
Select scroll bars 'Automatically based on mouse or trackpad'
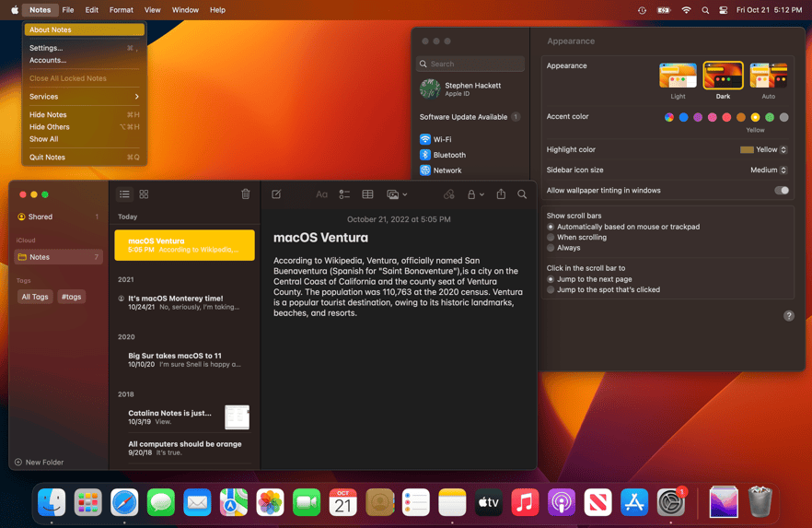coord(551,227)
